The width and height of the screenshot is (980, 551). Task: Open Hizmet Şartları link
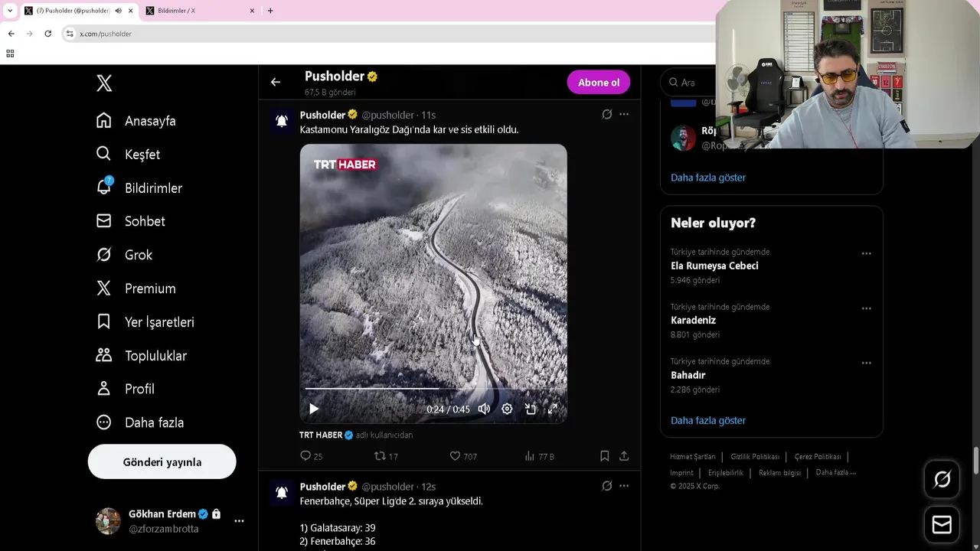(693, 457)
